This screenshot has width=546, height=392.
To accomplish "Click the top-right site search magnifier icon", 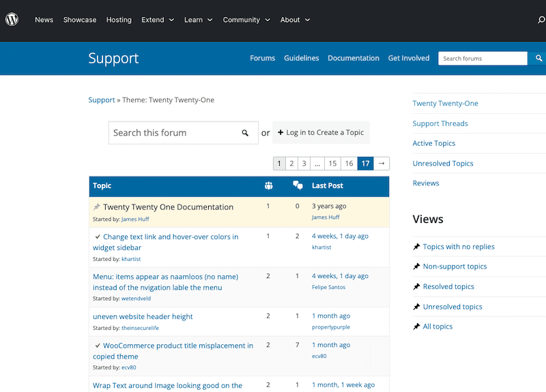I will (x=541, y=20).
